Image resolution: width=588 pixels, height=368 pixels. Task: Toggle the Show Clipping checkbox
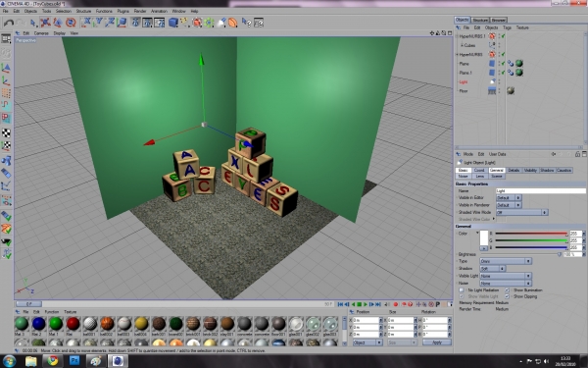point(507,296)
